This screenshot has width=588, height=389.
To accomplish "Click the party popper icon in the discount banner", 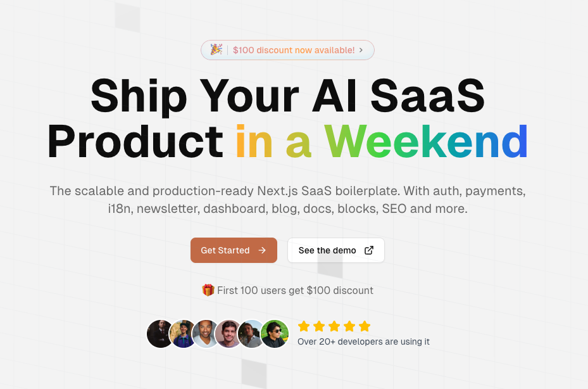I will [216, 49].
